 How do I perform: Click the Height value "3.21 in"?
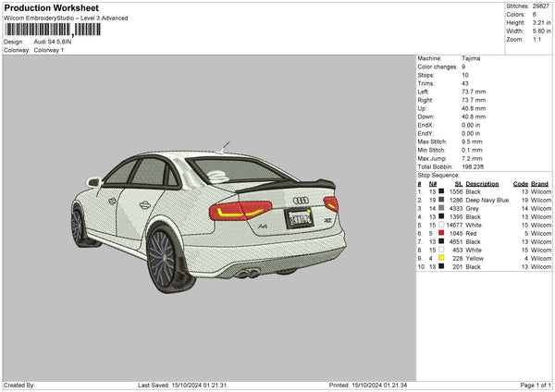541,22
